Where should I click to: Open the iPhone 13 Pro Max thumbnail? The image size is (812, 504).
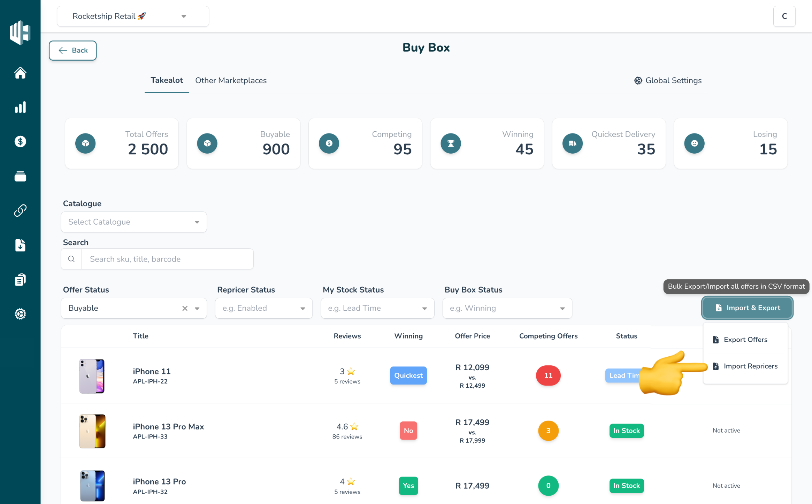point(92,431)
